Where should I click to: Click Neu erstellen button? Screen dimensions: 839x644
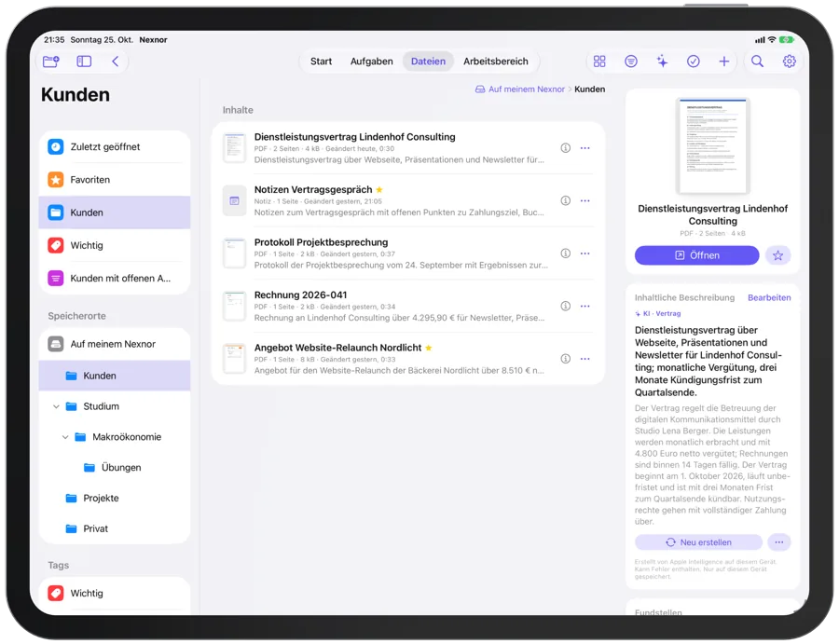[x=698, y=542]
